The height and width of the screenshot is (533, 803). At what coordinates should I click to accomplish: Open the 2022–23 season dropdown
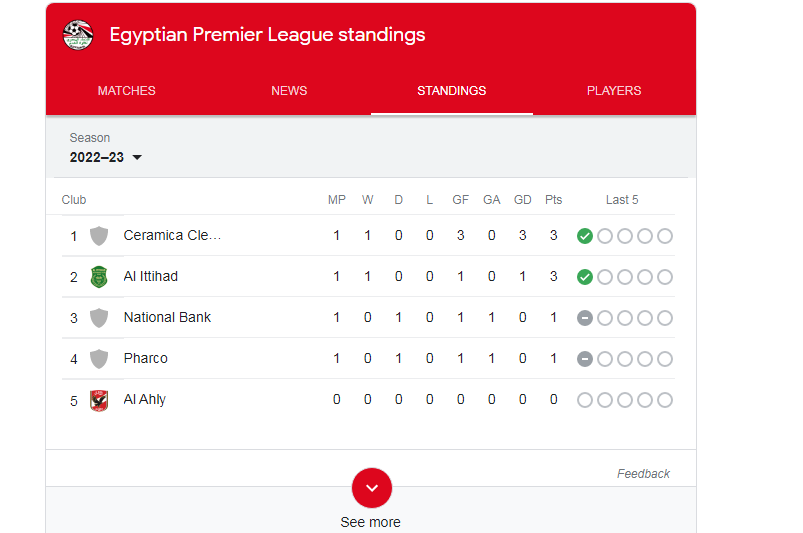(x=105, y=157)
